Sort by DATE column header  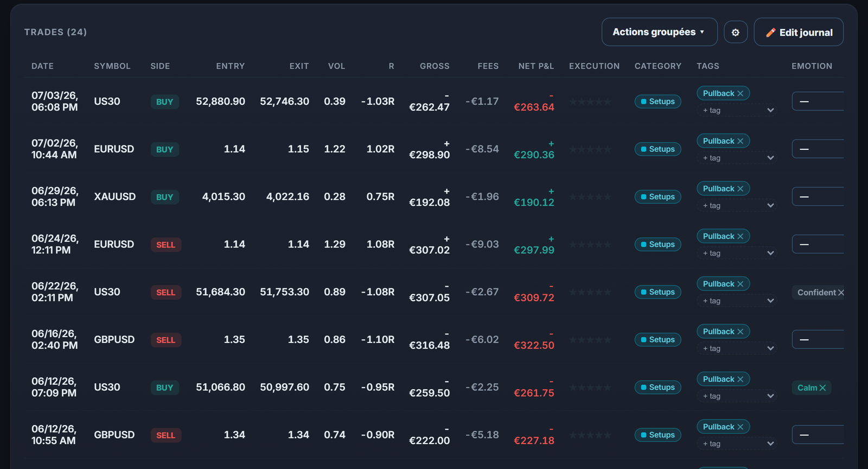coord(42,66)
